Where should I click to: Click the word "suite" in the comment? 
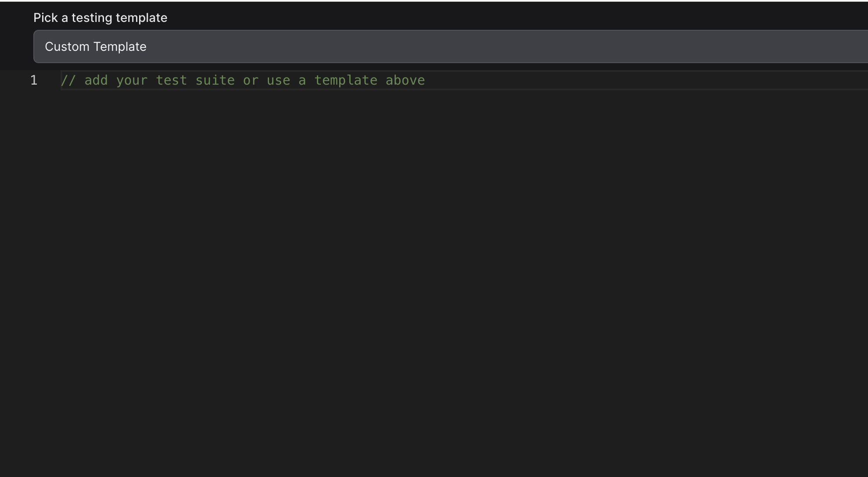pos(215,80)
